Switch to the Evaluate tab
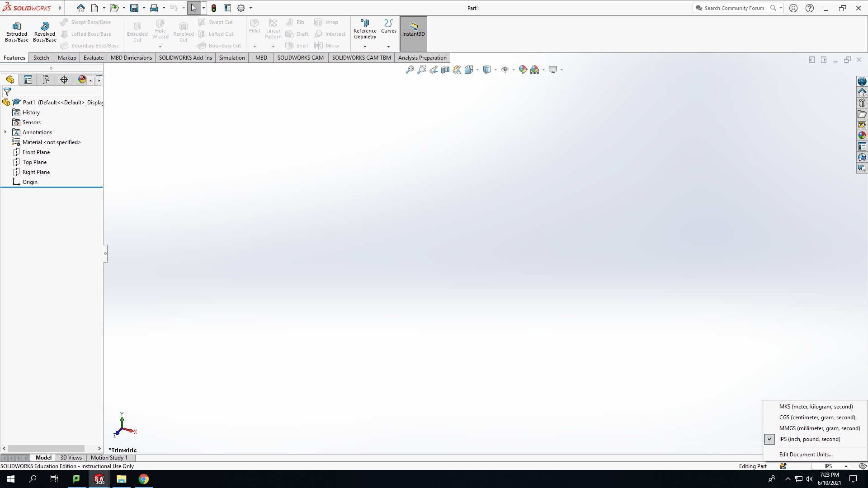Viewport: 868px width, 488px height. tap(94, 58)
